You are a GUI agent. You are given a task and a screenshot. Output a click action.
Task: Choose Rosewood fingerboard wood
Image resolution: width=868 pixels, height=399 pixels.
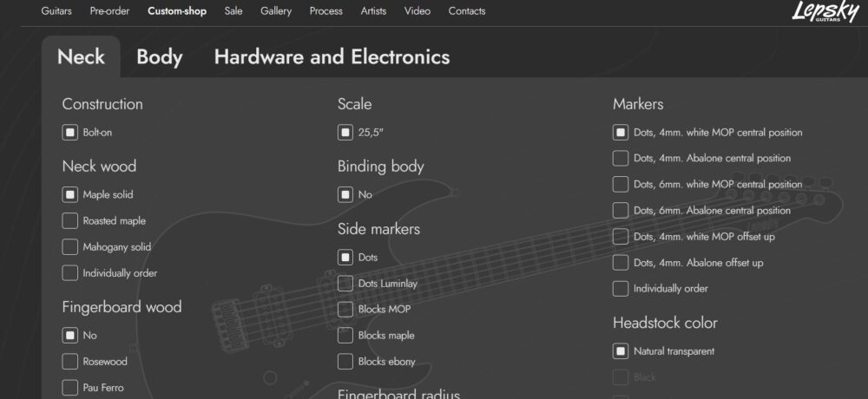70,362
